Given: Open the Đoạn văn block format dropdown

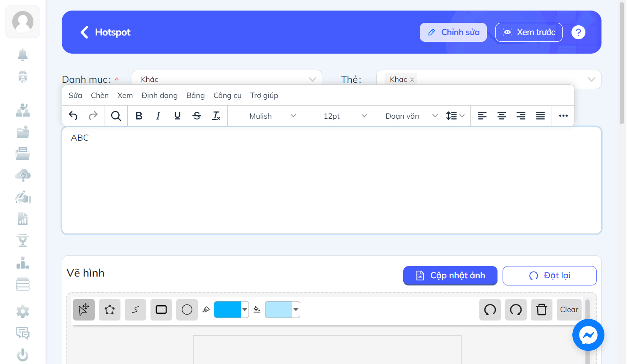Looking at the screenshot, I should [411, 116].
